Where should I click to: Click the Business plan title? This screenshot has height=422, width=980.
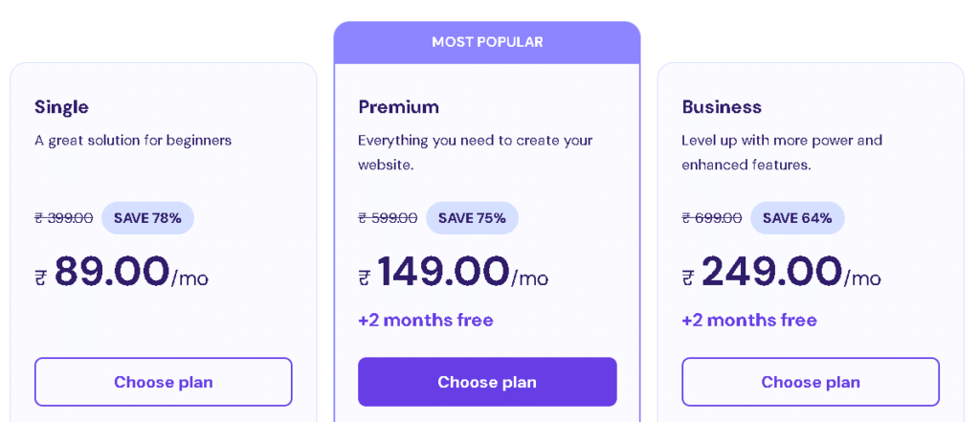722,107
